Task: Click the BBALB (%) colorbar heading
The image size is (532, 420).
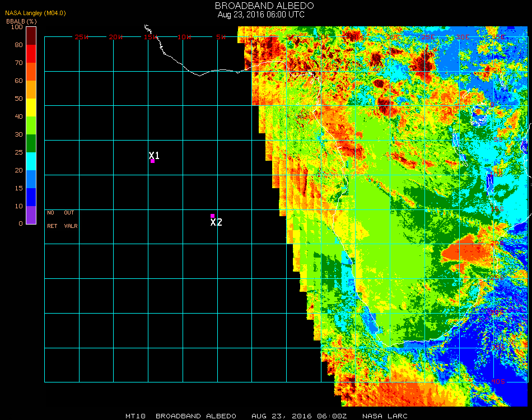Action: click(21, 21)
